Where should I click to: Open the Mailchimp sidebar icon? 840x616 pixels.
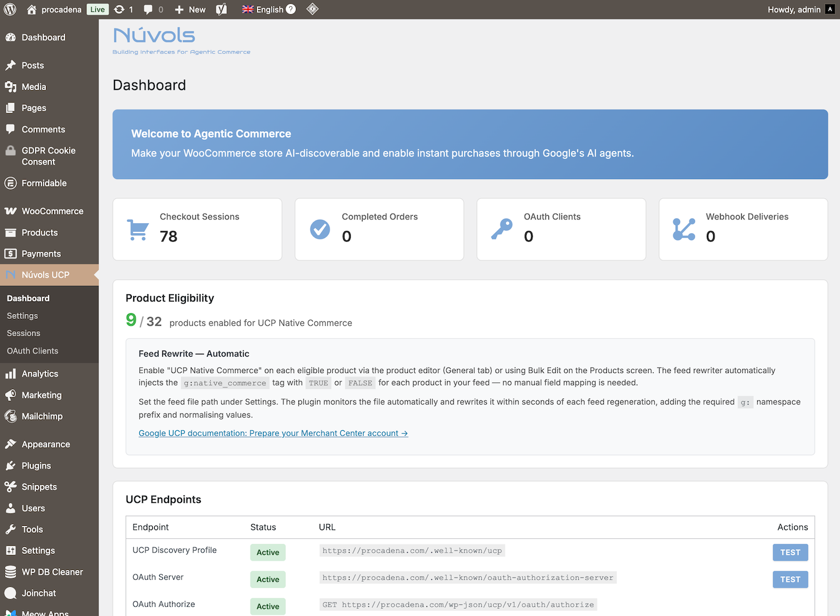(11, 416)
